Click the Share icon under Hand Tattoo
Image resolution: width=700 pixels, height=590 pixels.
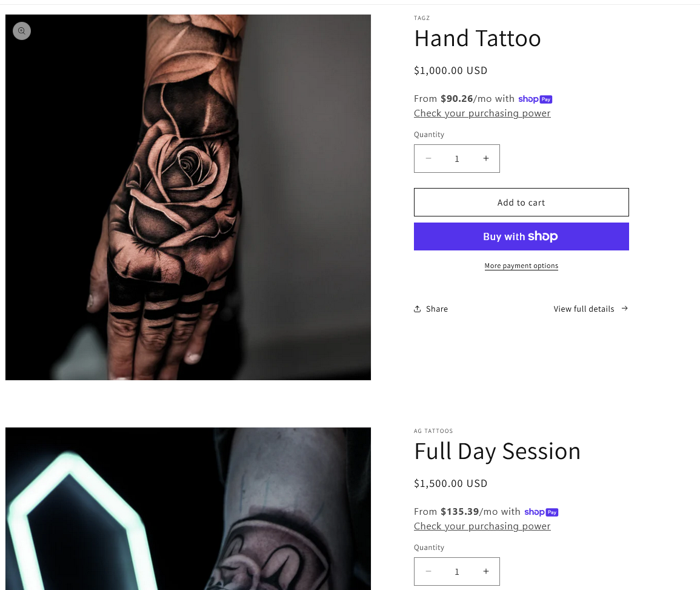418,309
